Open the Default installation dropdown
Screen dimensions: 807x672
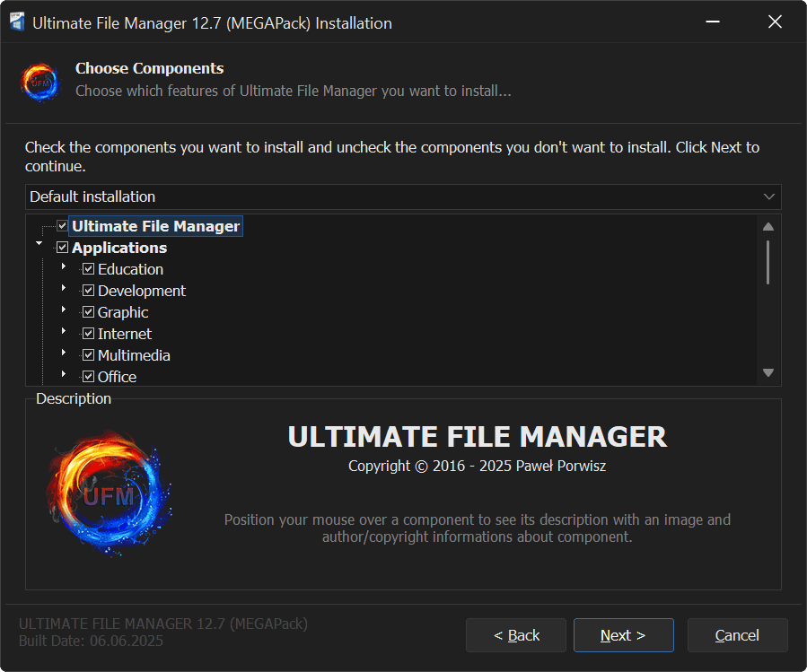[403, 196]
